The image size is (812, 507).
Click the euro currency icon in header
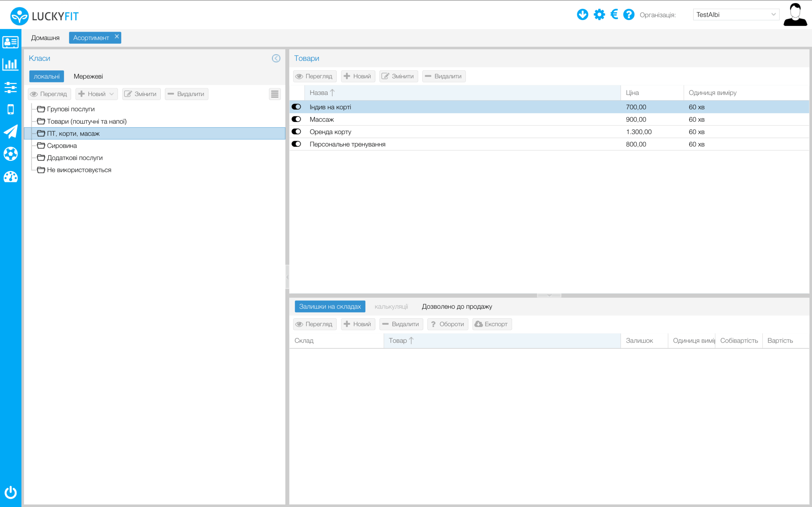coord(614,15)
